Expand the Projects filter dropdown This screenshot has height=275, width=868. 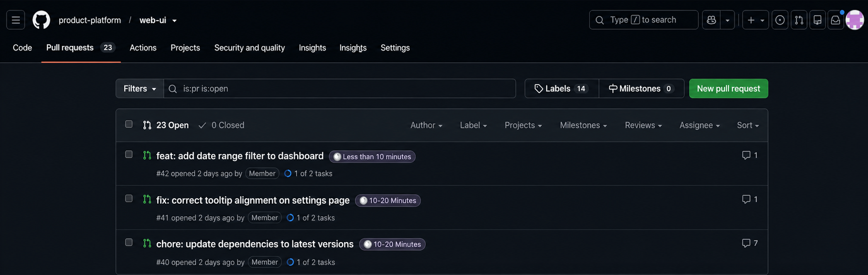[523, 125]
